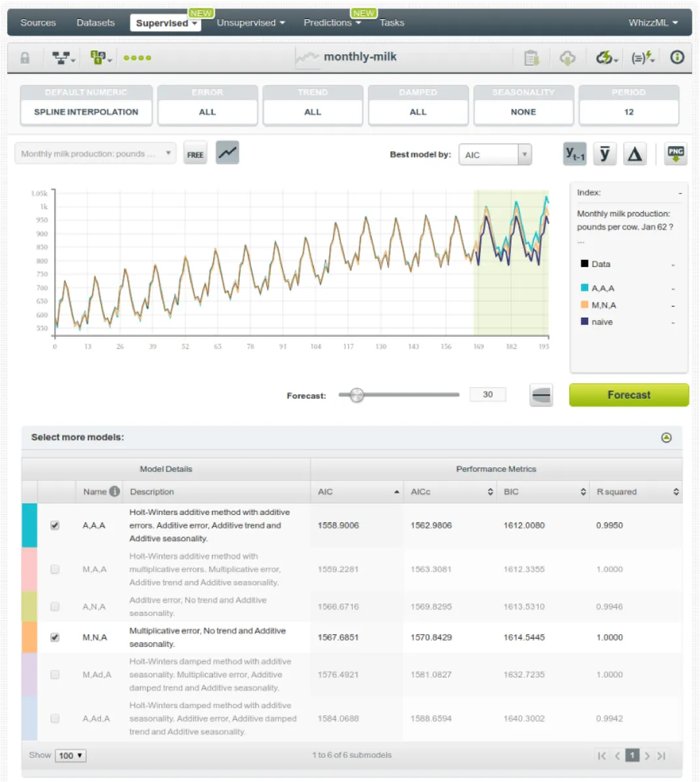Screen dimensions: 700x782
Task: Click page number 1 in pagination
Action: click(632, 756)
